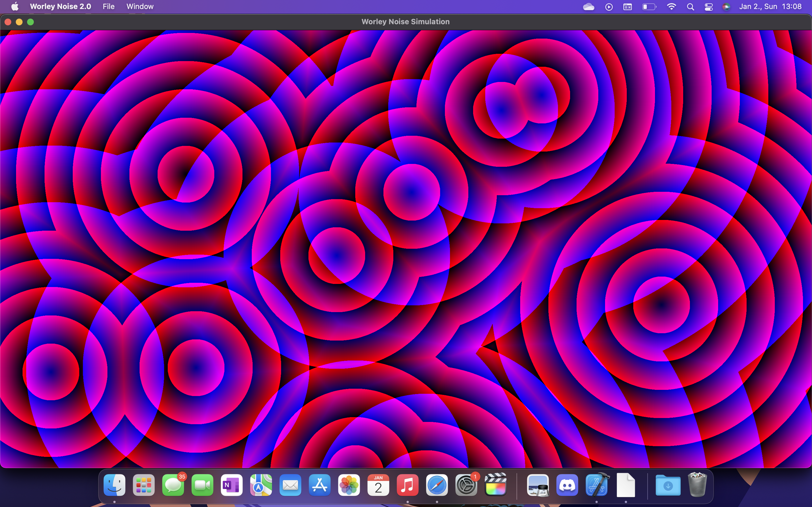Open Spotlight search magnifier
812x507 pixels.
tap(690, 7)
